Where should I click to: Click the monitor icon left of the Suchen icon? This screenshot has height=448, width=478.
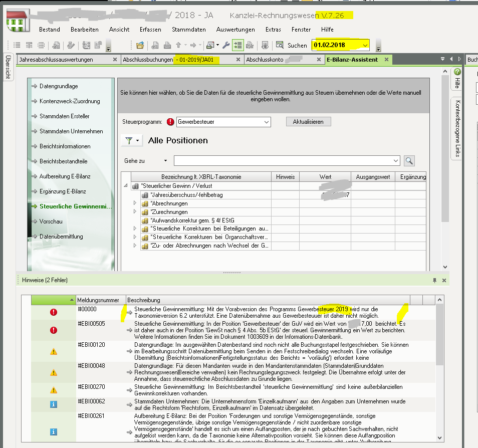[265, 45]
